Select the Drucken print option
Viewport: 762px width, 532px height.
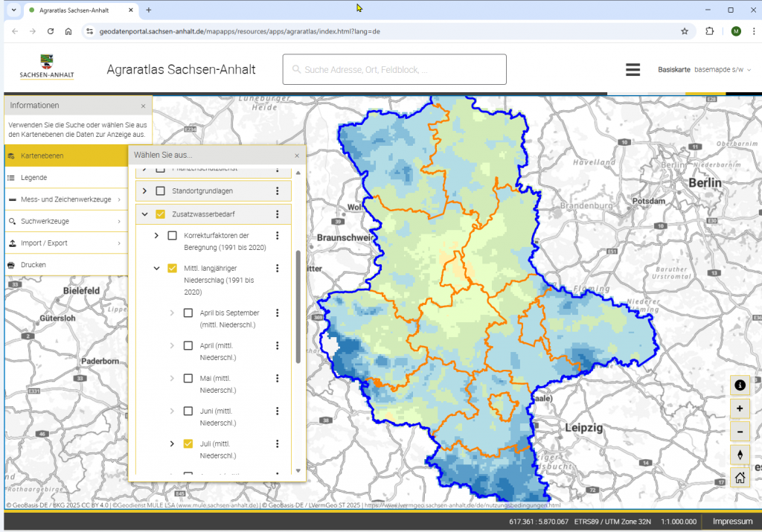point(33,265)
